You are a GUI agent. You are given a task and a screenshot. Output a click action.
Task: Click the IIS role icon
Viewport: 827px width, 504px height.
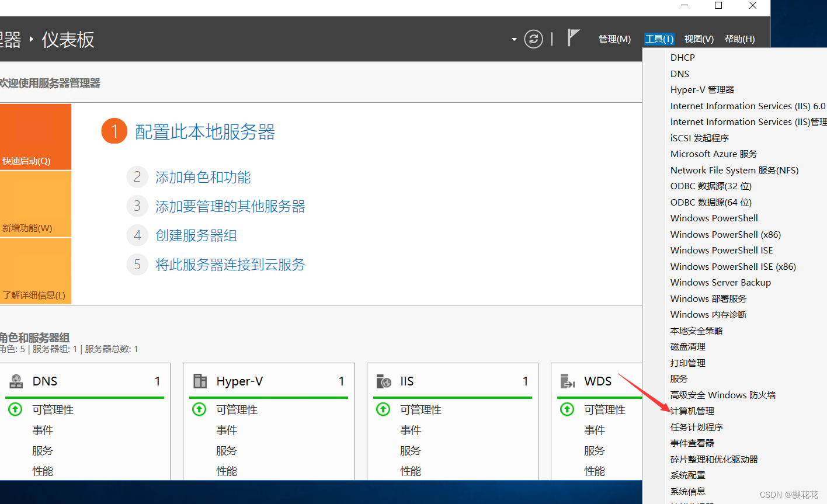384,381
